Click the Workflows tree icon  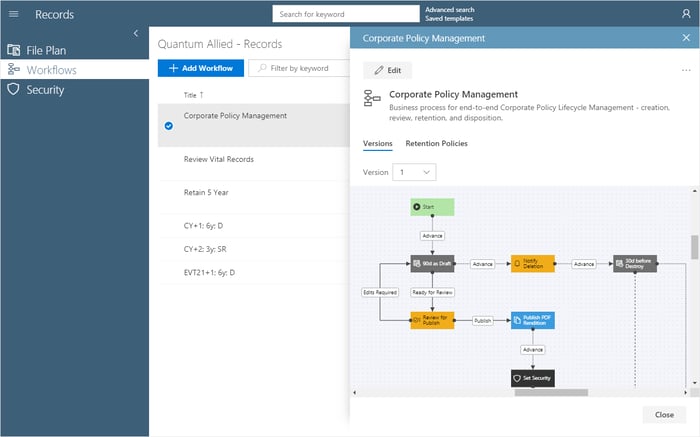coord(13,69)
